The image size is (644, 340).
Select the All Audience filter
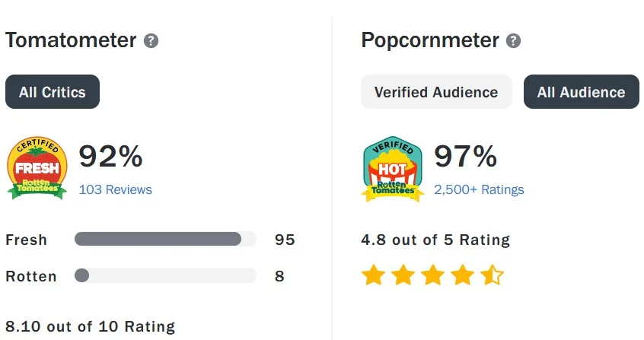[581, 91]
